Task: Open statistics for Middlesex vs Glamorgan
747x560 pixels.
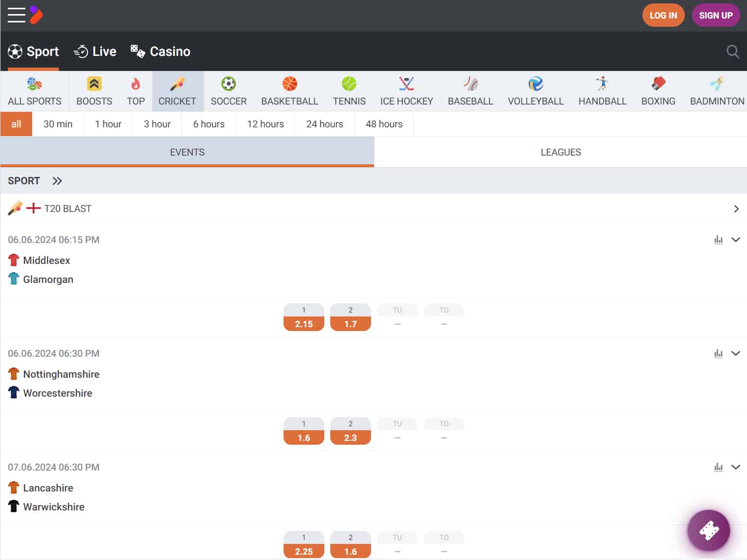Action: coord(718,240)
